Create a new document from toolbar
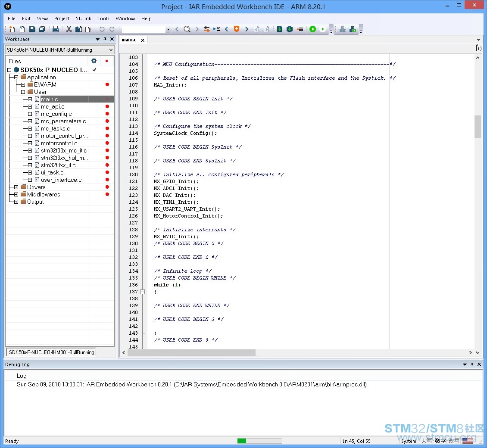 pos(12,29)
